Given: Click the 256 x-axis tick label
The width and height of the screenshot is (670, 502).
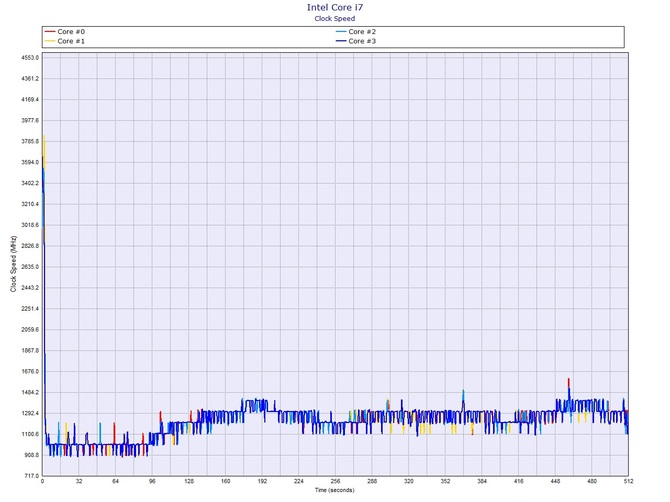Looking at the screenshot, I should tap(335, 481).
